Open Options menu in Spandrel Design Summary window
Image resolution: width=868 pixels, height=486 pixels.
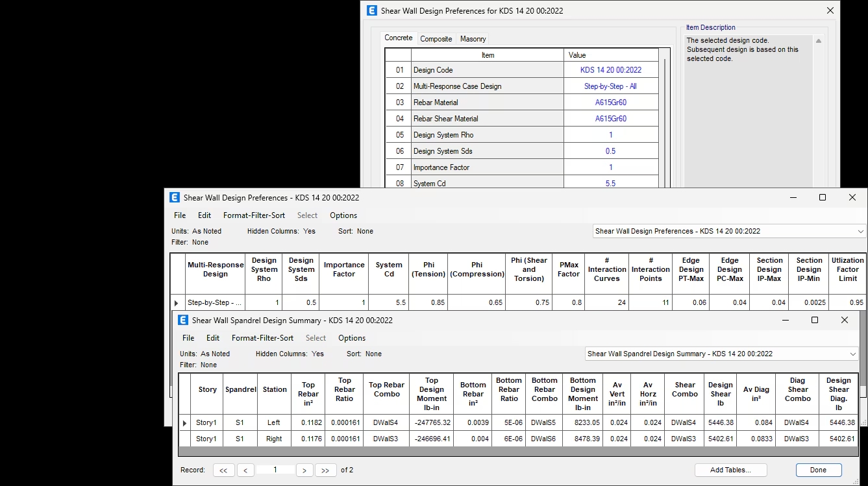(352, 338)
